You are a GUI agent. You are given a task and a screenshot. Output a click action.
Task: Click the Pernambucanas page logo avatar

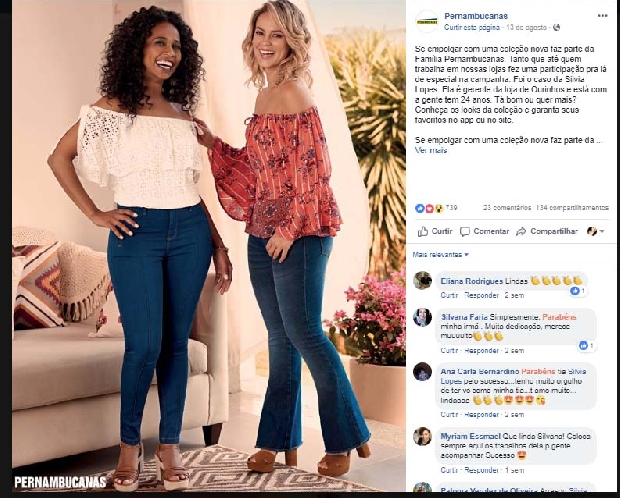(x=427, y=21)
